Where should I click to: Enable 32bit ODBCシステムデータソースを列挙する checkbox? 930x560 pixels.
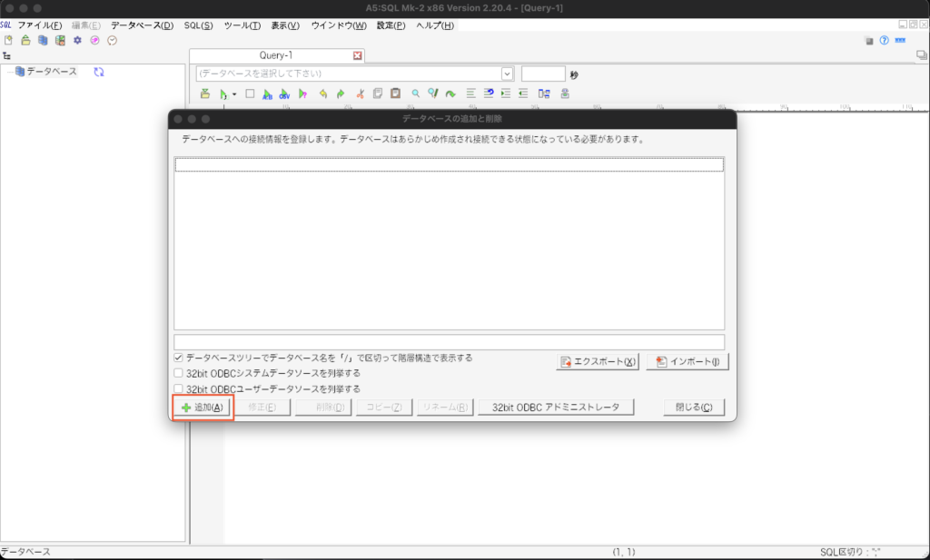(179, 373)
